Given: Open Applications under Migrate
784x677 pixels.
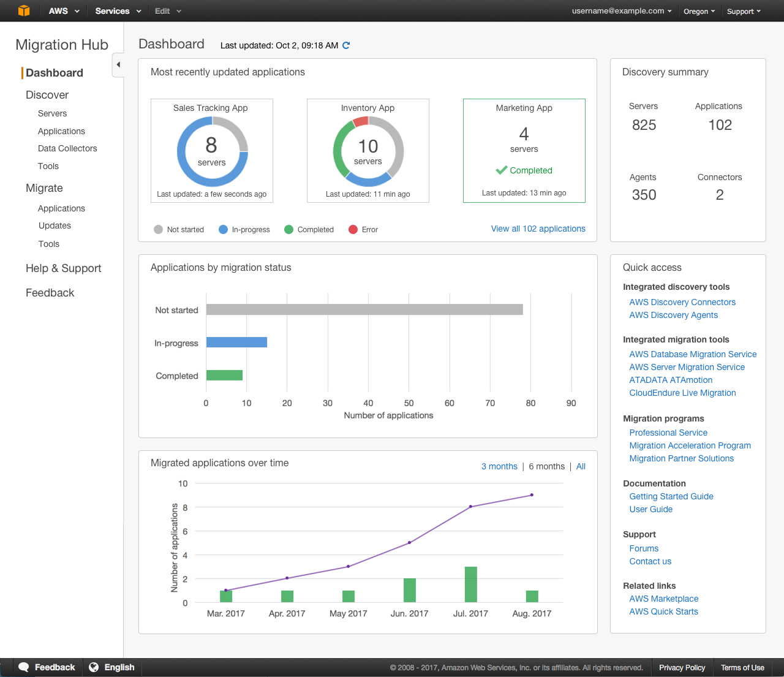Looking at the screenshot, I should tap(61, 208).
